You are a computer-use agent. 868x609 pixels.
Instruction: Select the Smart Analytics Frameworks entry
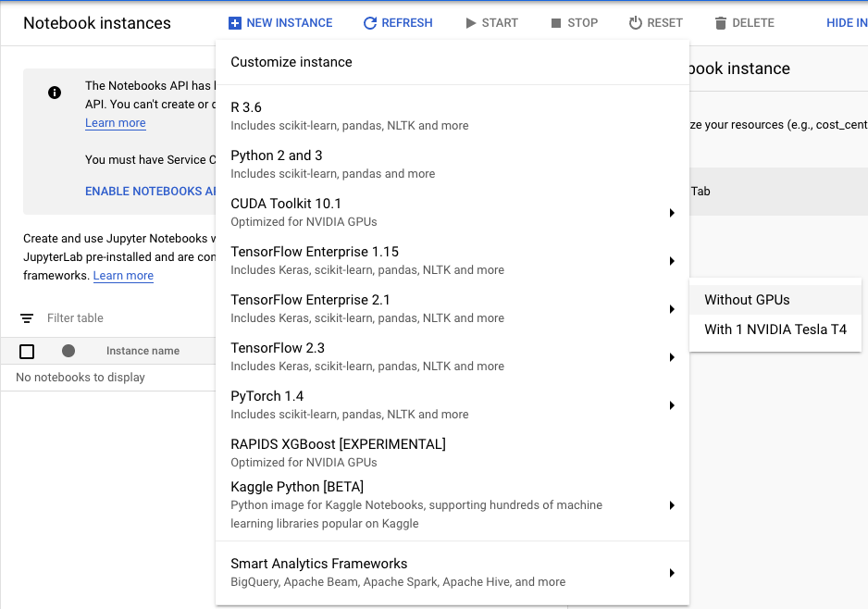pos(453,573)
